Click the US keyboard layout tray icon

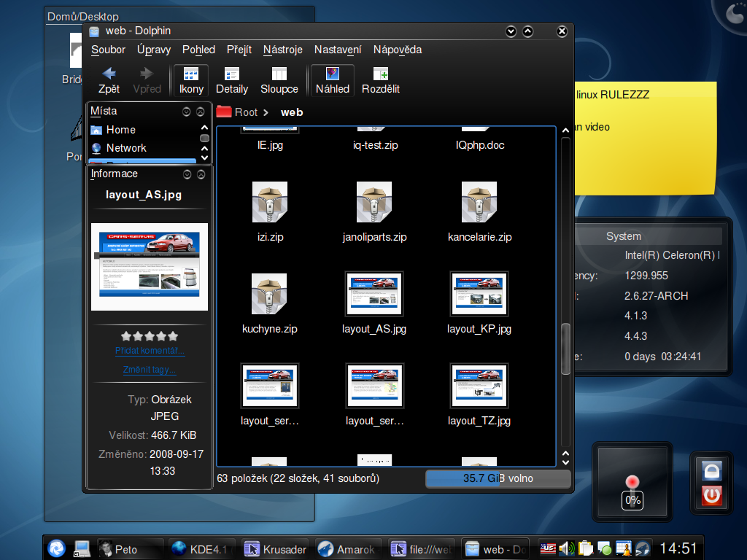pyautogui.click(x=548, y=548)
